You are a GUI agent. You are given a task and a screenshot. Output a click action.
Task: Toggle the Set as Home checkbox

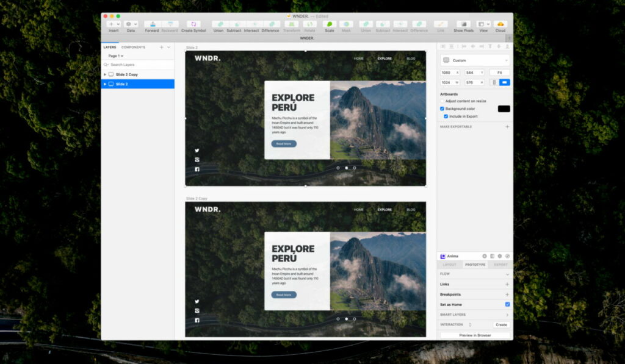pyautogui.click(x=507, y=304)
